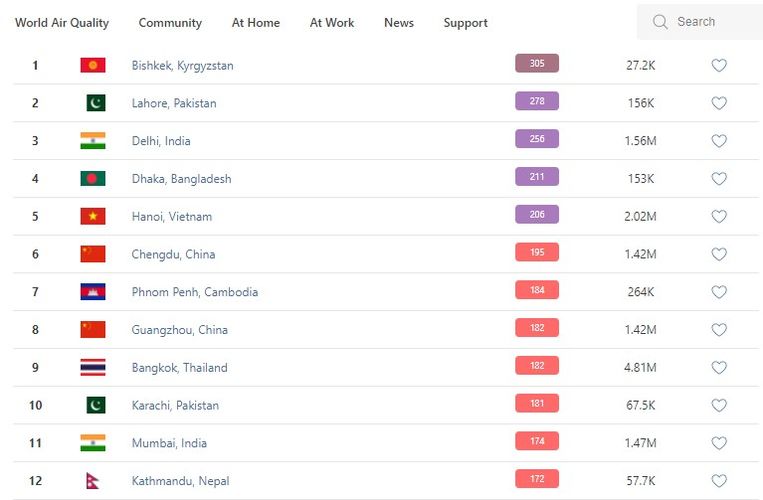Image resolution: width=763 pixels, height=500 pixels.
Task: Toggle favorite heart for Delhi, India
Action: [718, 141]
